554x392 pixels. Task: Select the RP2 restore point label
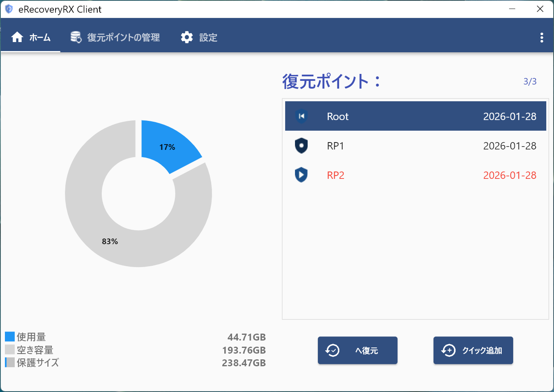pyautogui.click(x=335, y=175)
